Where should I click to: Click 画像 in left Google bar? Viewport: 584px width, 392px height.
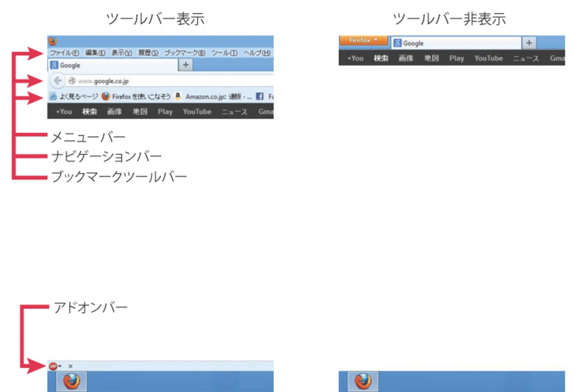coord(115,111)
